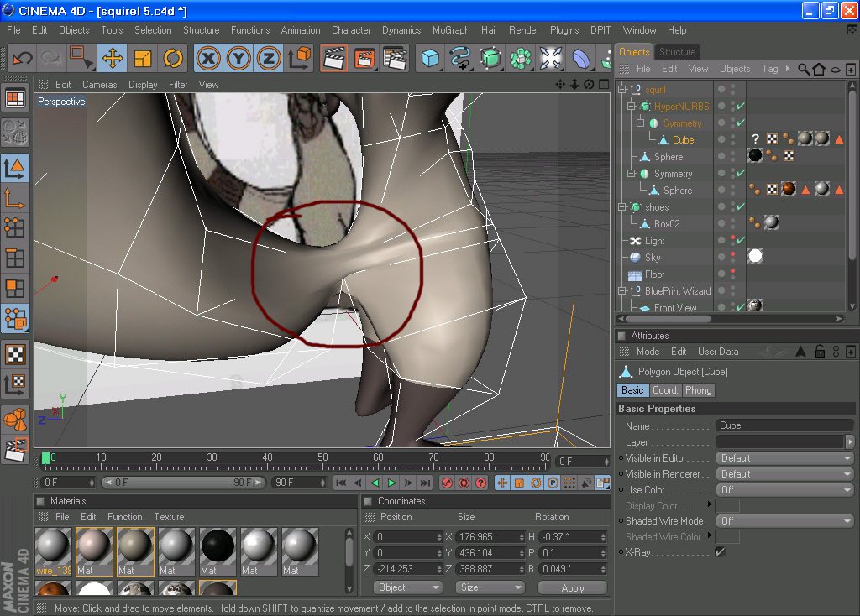Play the animation backwards
The image size is (860, 616).
(x=375, y=483)
